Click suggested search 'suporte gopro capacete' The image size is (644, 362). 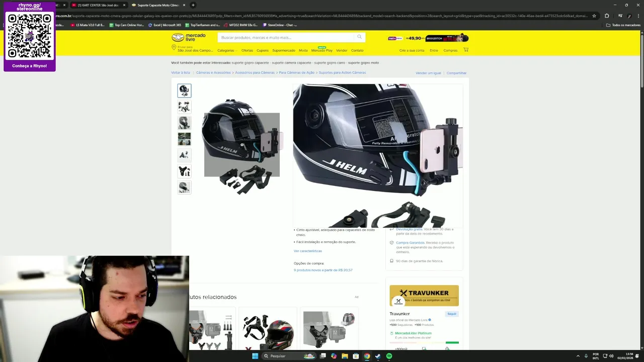[x=251, y=63]
